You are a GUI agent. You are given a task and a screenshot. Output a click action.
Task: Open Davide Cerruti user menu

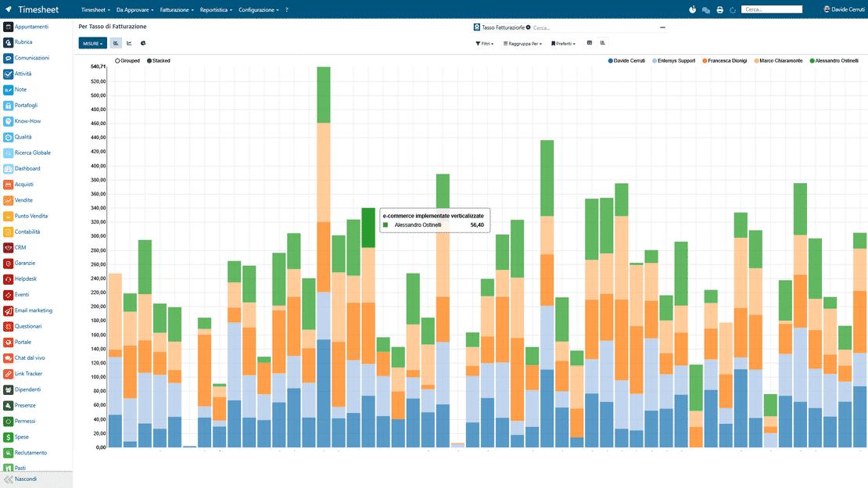pos(845,9)
